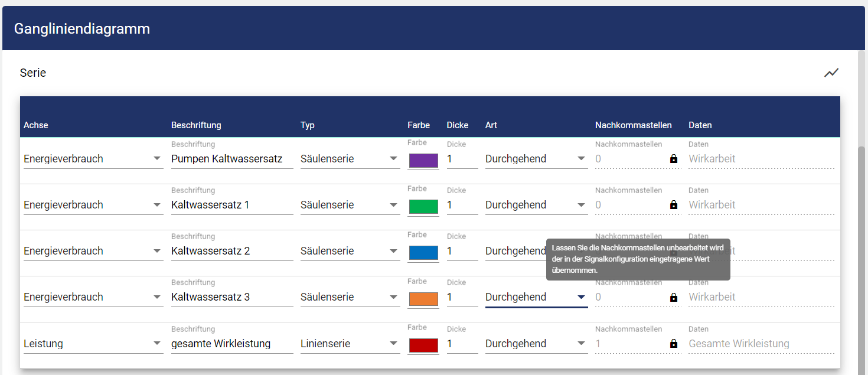The image size is (868, 375).
Task: Click the line chart icon beside Serie
Action: (x=831, y=73)
